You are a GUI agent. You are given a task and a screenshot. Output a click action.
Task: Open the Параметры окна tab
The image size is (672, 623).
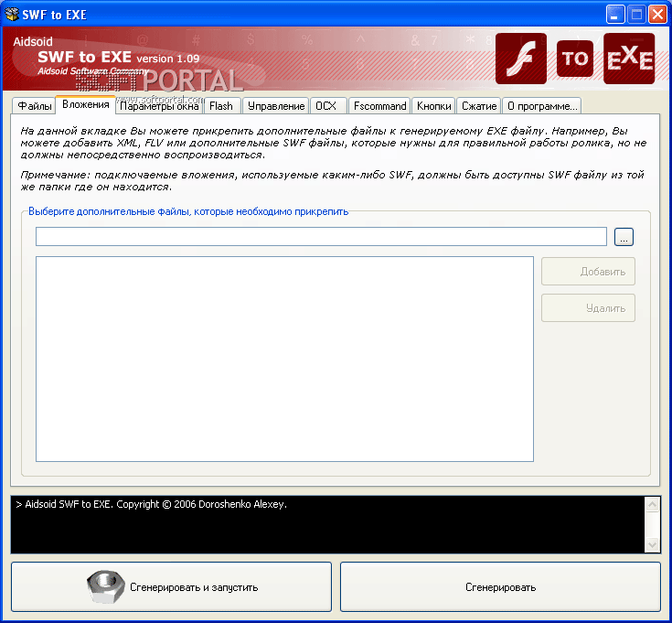[159, 106]
